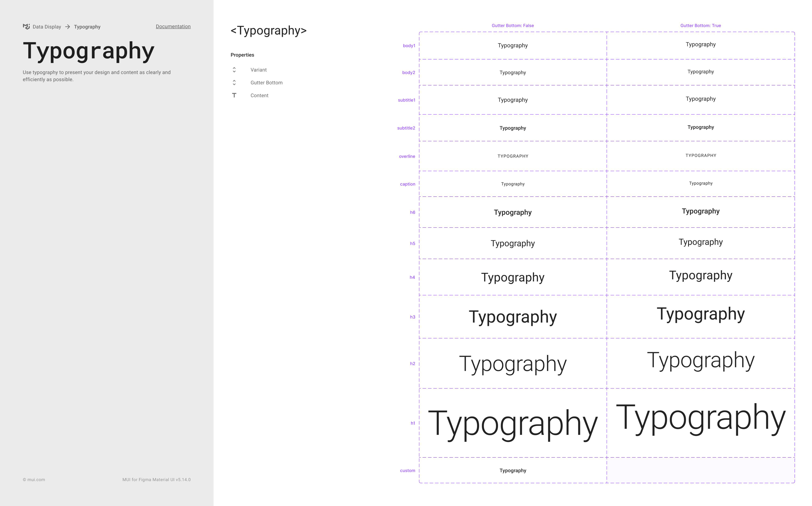812x506 pixels.
Task: Click the h6 row label
Action: click(x=413, y=212)
